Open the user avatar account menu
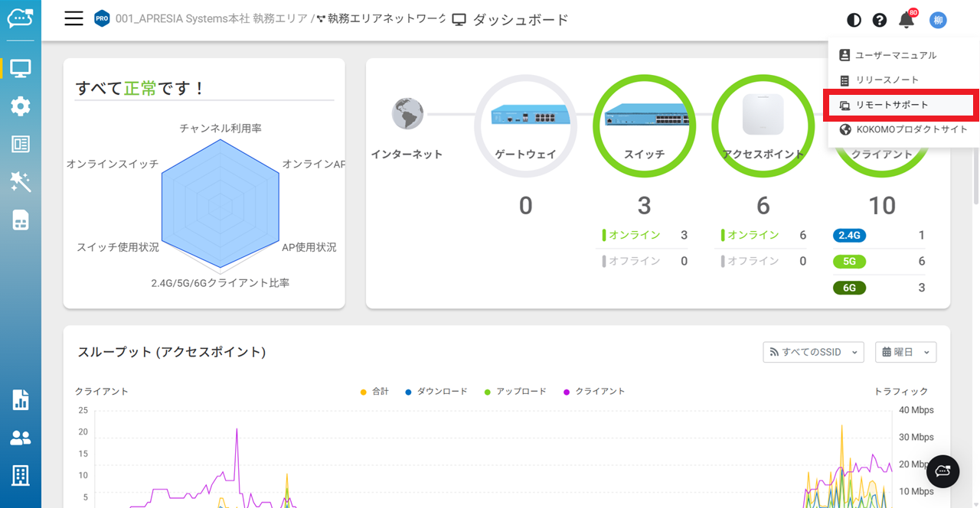Screen dimensions: 980x508 click(x=938, y=21)
